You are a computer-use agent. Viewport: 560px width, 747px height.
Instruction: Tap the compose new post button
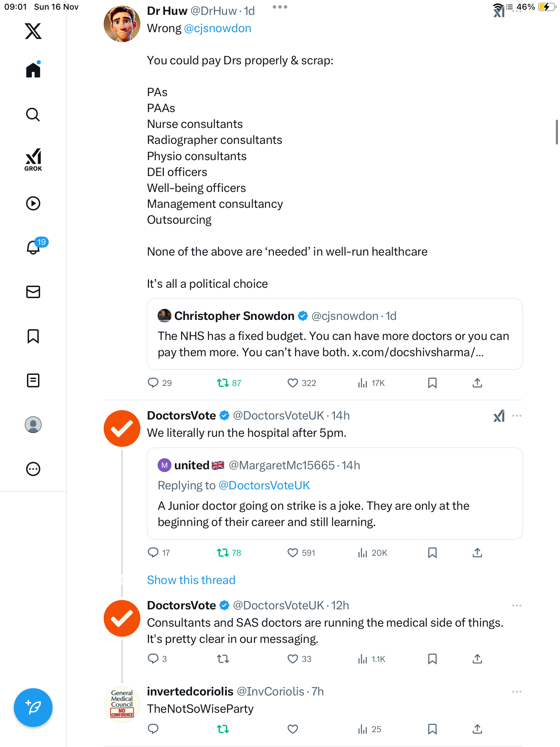point(33,708)
